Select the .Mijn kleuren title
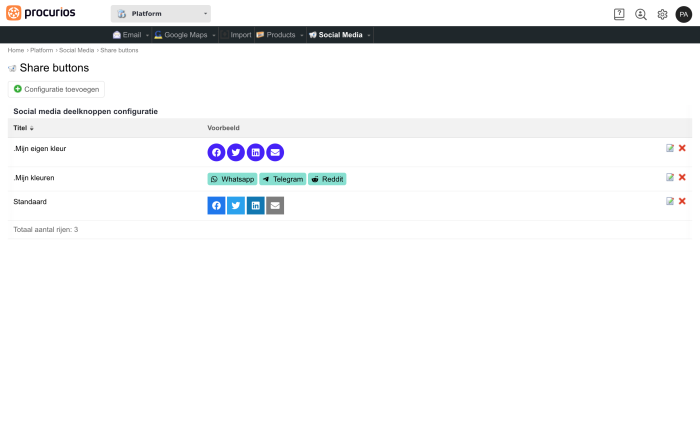Image resolution: width=700 pixels, height=445 pixels. tap(34, 178)
